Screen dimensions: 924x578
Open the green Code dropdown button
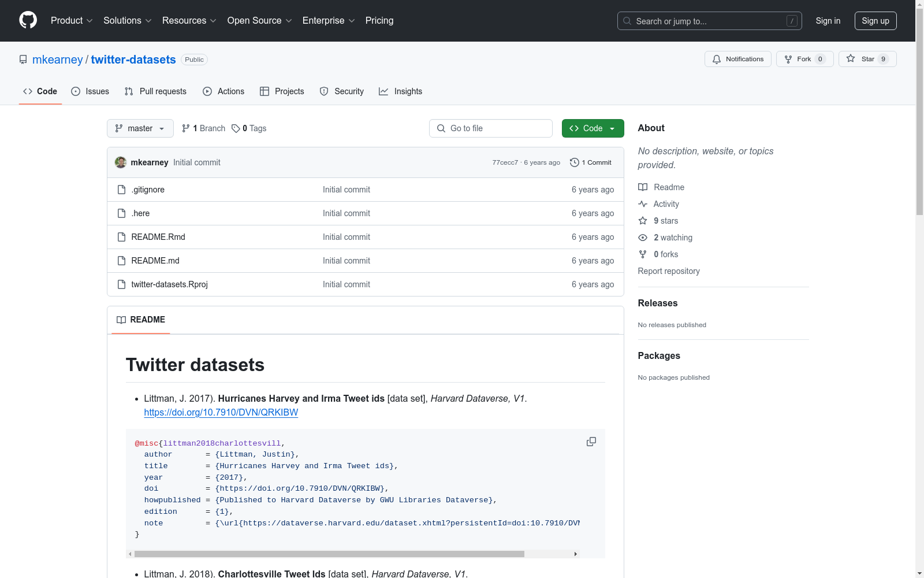click(593, 128)
